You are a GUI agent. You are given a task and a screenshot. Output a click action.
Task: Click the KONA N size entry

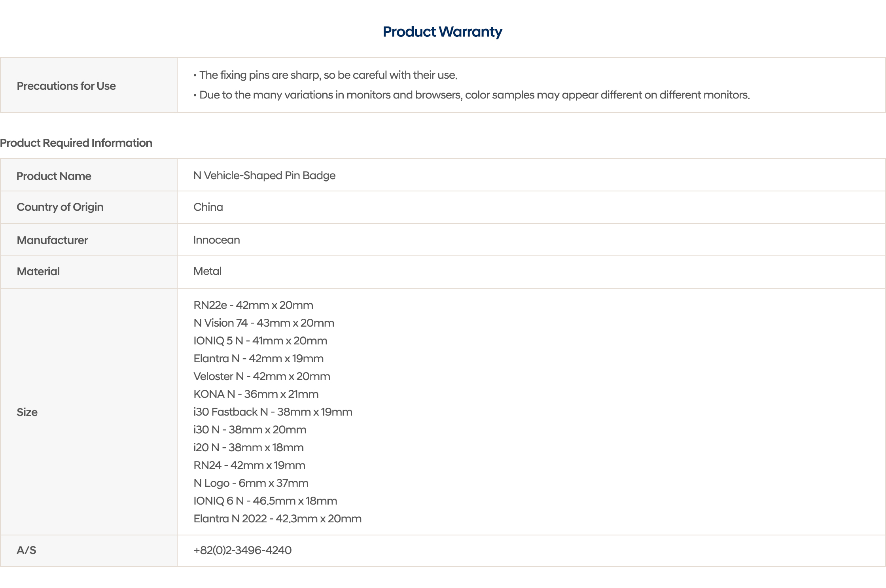(x=256, y=394)
